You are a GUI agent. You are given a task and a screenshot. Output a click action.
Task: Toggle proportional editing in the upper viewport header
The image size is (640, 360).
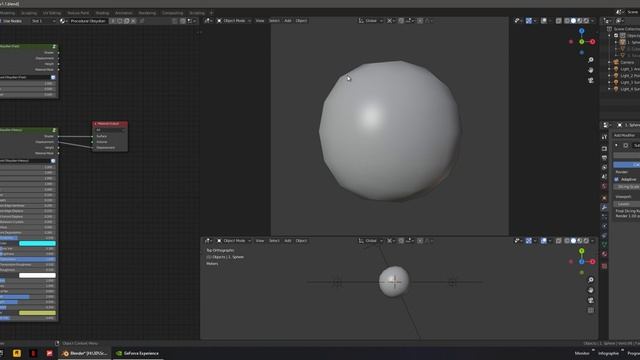tap(420, 21)
